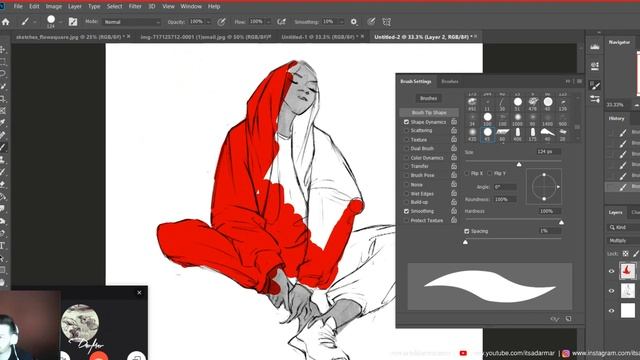The height and width of the screenshot is (360, 640).
Task: Open the Smoothing value arrow
Action: (341, 22)
